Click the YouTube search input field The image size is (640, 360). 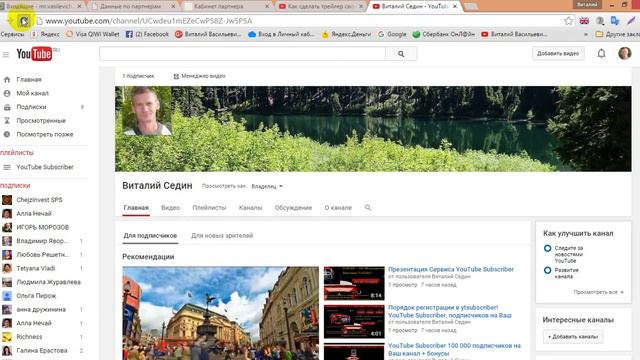[242, 54]
